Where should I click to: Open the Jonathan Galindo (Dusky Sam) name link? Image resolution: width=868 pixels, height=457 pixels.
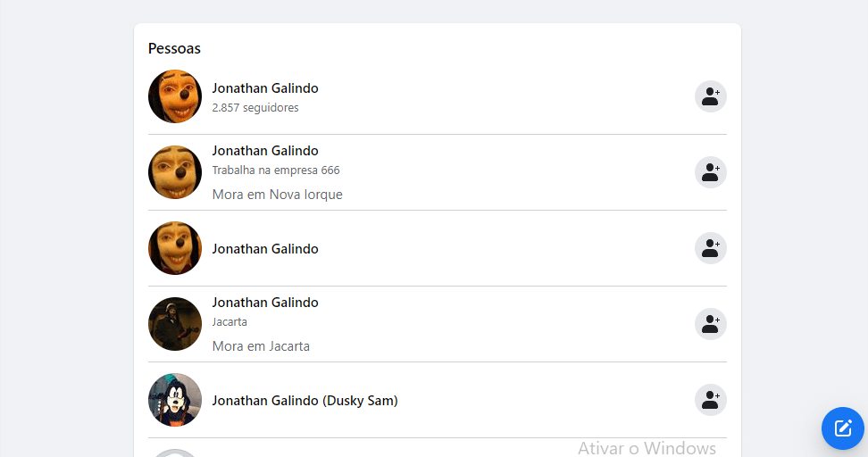pos(305,401)
